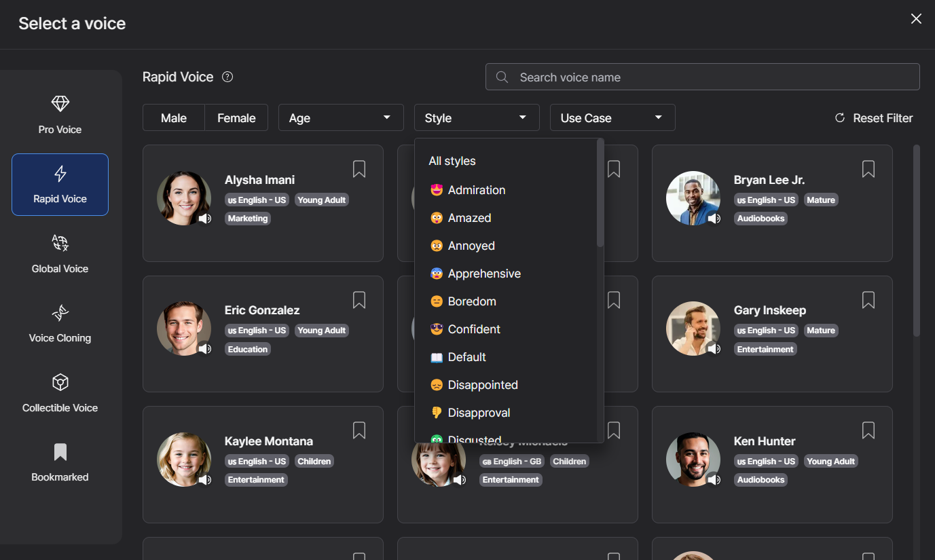
Task: Filter voices by Male
Action: (174, 117)
